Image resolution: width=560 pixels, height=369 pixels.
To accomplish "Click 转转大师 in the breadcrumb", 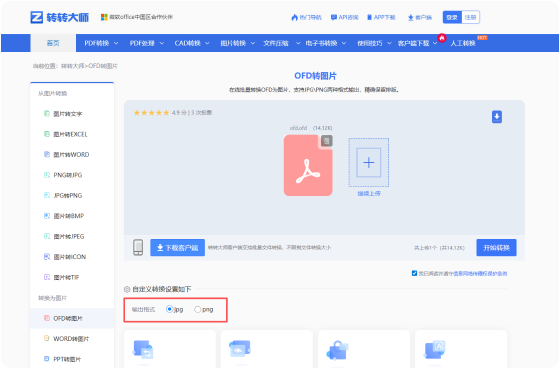I will [72, 66].
